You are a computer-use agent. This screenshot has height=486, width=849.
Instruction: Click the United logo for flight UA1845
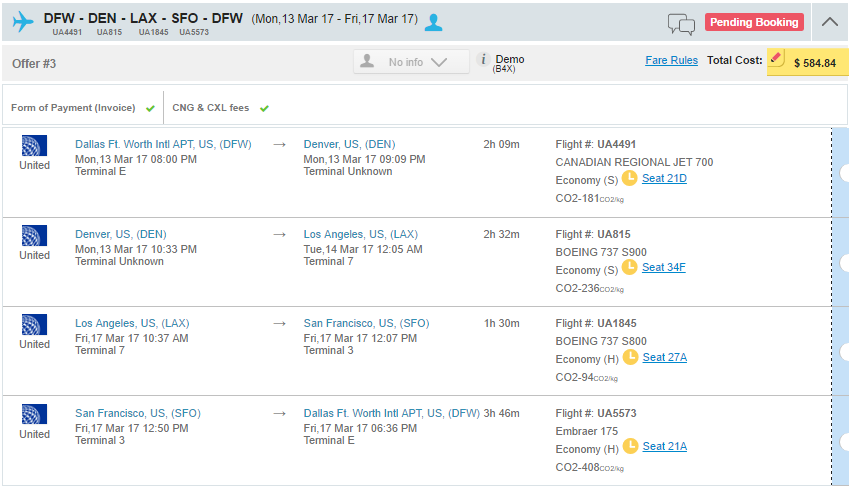[34, 325]
